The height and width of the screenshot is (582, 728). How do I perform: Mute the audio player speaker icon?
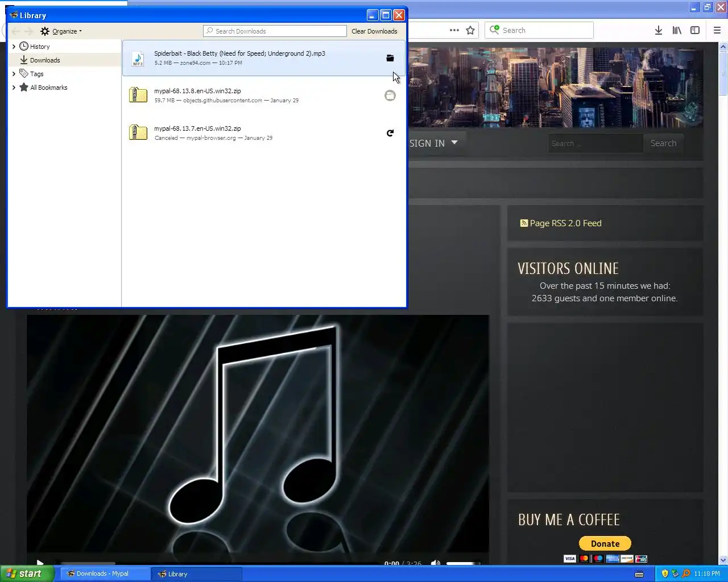tap(436, 563)
